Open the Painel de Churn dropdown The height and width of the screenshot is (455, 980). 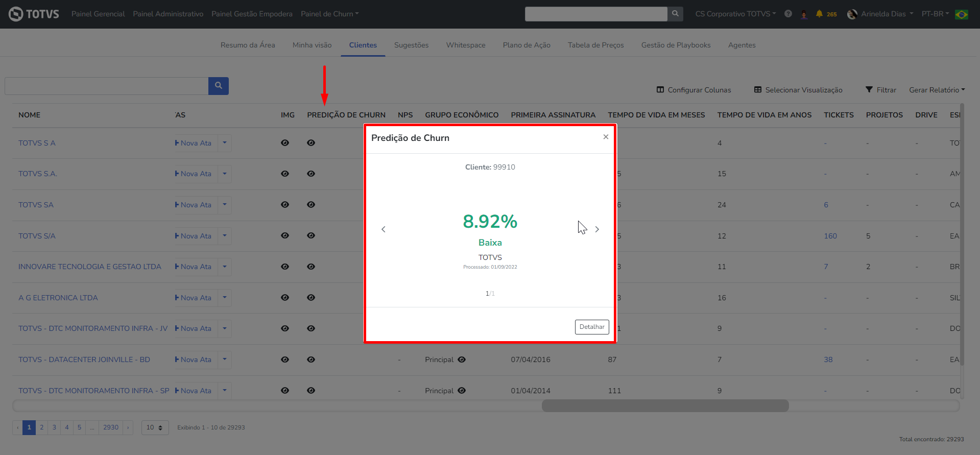click(329, 14)
